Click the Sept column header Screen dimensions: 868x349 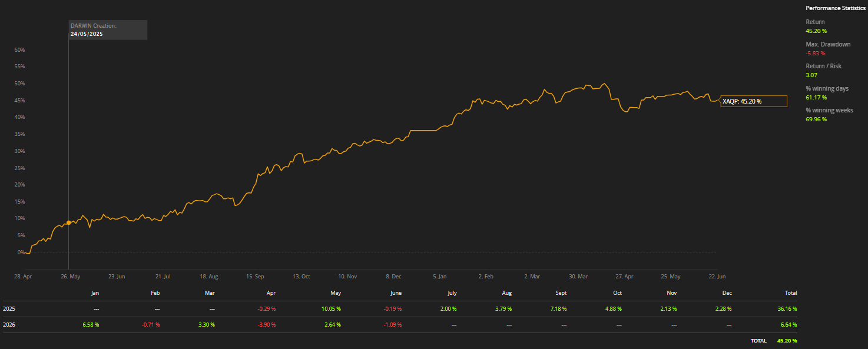(561, 293)
